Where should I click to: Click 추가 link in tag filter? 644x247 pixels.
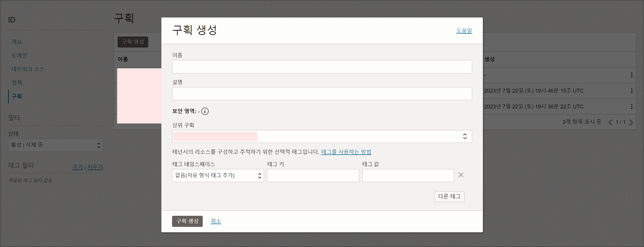(x=77, y=167)
